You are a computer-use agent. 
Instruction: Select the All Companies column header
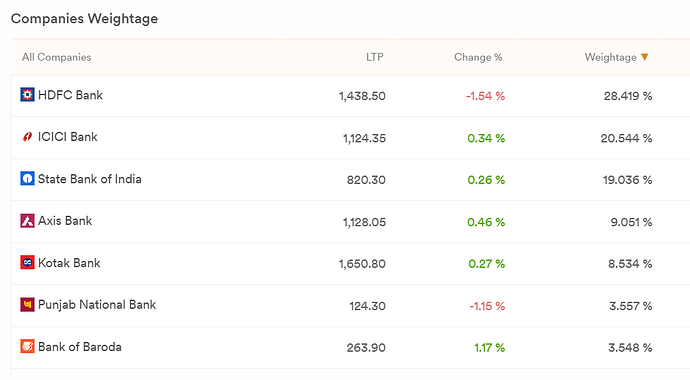coord(57,57)
